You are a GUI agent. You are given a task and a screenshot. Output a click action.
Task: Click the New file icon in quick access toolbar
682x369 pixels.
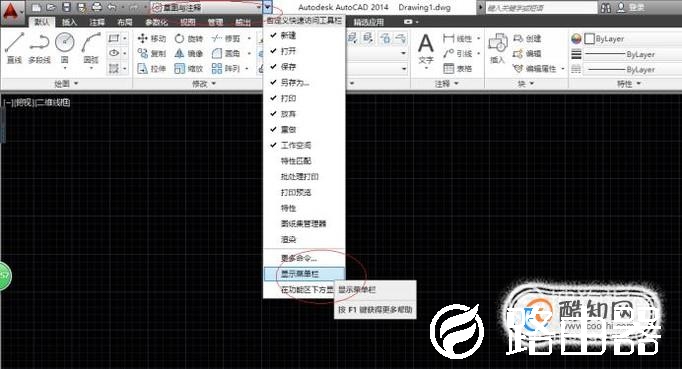click(x=37, y=7)
